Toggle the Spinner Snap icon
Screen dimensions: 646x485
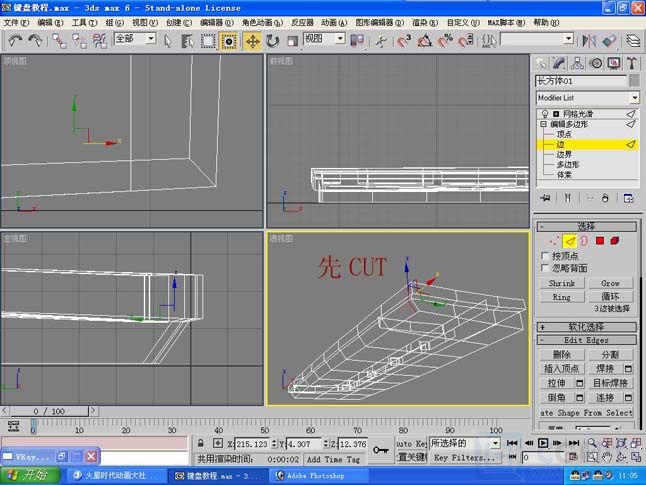coord(466,41)
